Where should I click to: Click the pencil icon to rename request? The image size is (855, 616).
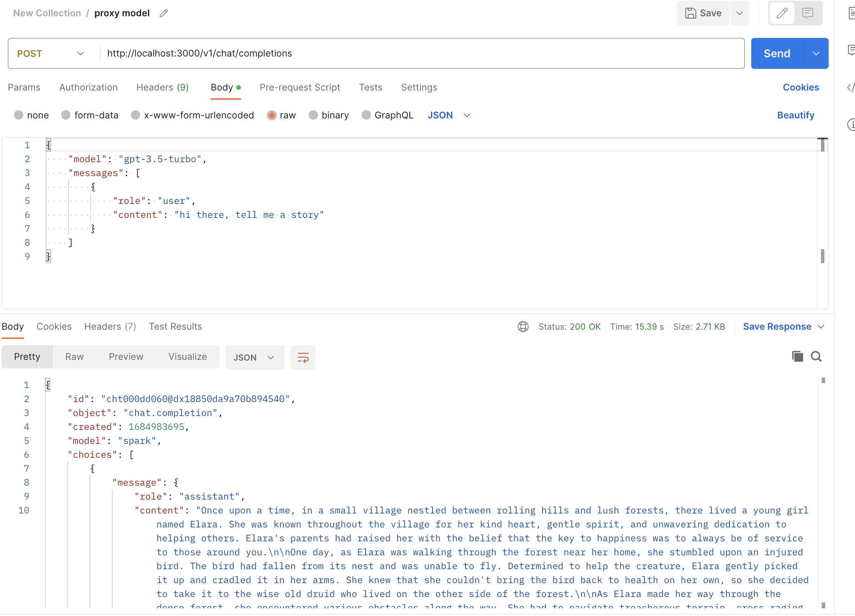tap(164, 13)
